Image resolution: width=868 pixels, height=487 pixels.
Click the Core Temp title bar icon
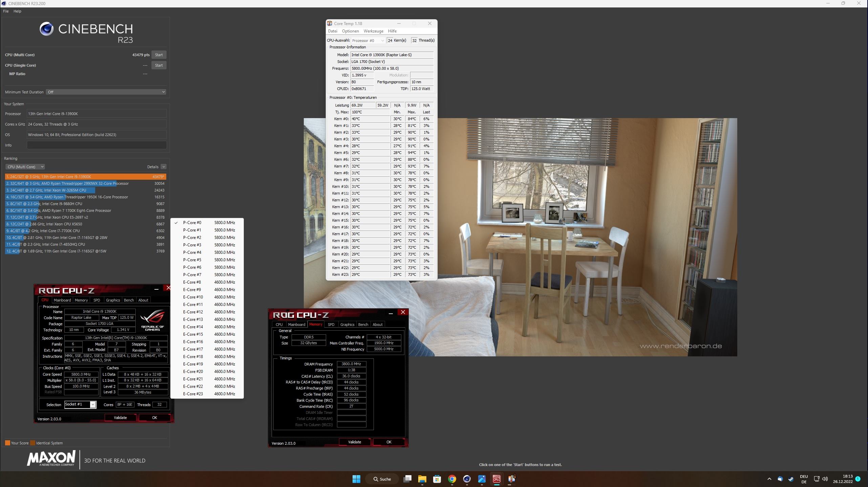[x=329, y=23]
